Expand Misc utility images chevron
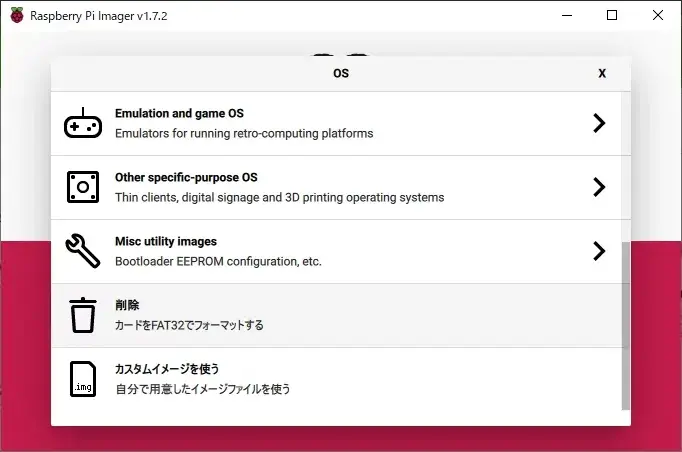 [x=599, y=251]
